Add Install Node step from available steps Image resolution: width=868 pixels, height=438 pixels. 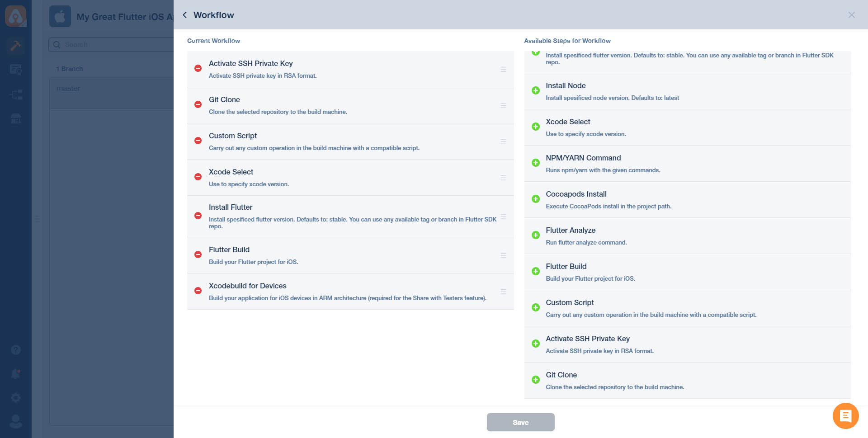pyautogui.click(x=536, y=90)
